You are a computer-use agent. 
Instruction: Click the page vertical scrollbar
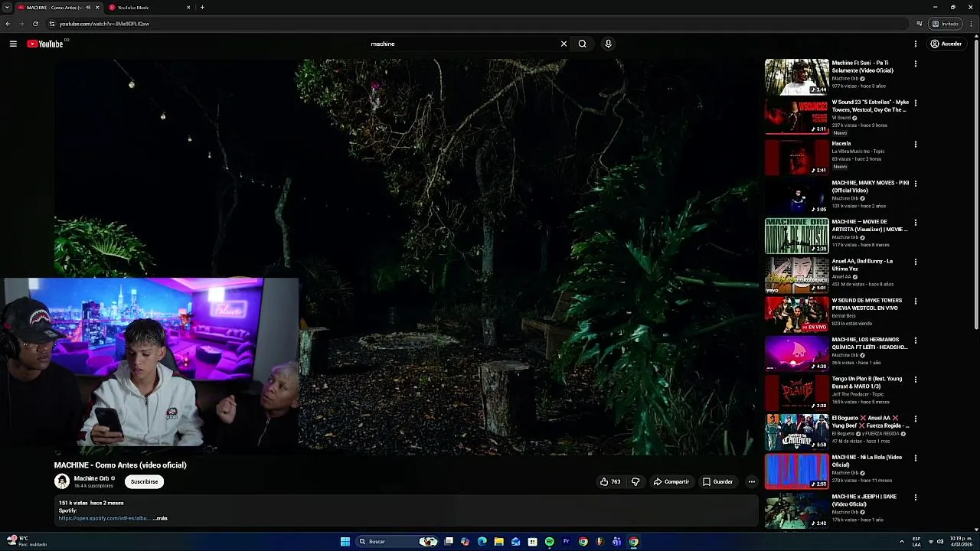(x=975, y=184)
